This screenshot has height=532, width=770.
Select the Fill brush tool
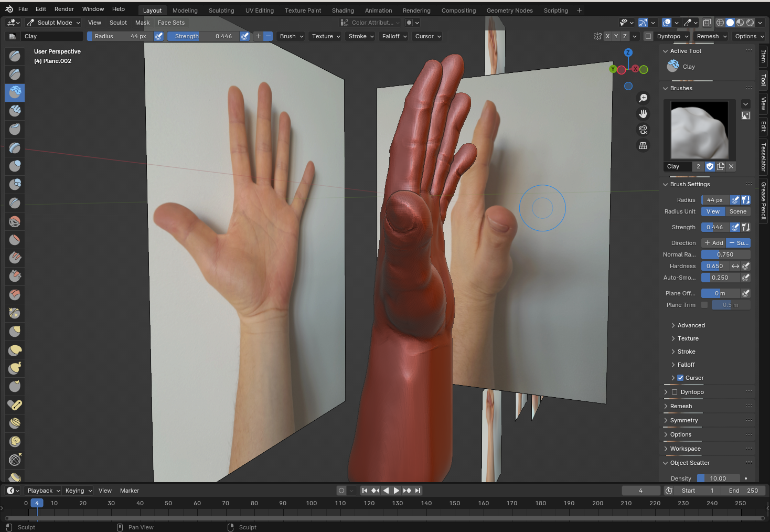pos(15,258)
